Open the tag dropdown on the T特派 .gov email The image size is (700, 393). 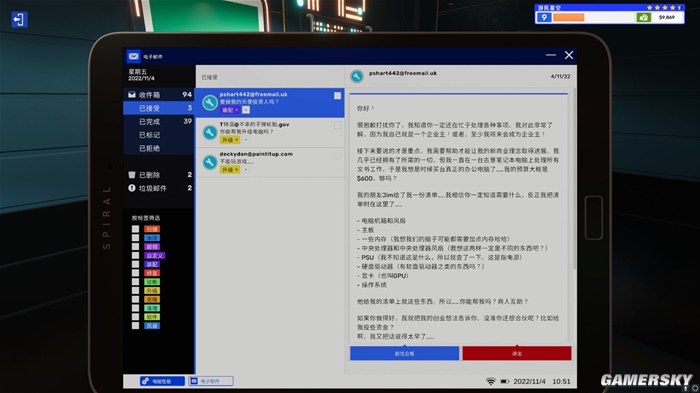coord(246,140)
